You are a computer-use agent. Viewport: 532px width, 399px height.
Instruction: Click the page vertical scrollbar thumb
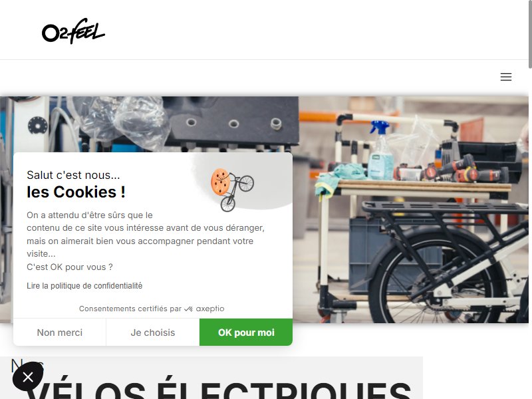tap(530, 34)
